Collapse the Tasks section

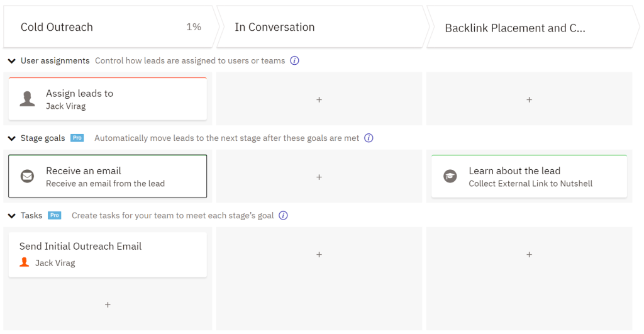[12, 216]
